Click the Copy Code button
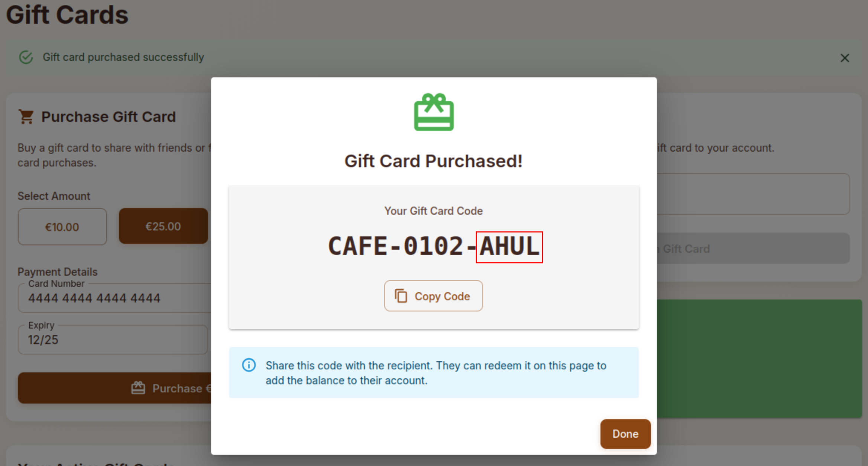 click(x=433, y=296)
